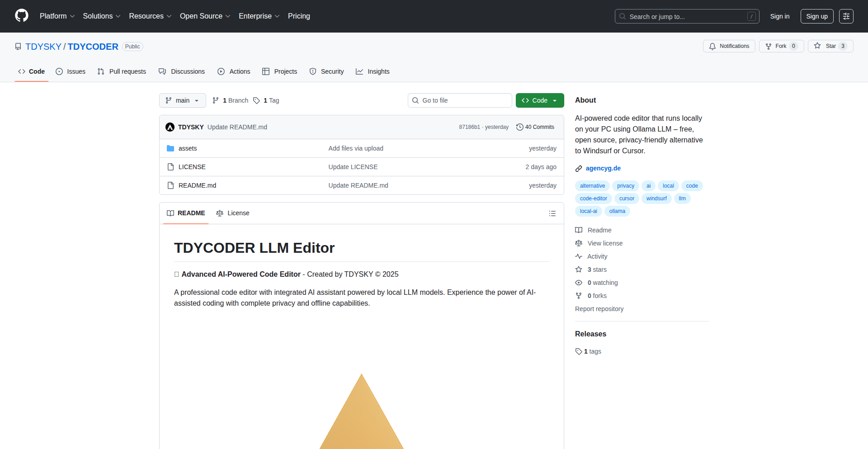Click the Notifications bell button
Image resolution: width=868 pixels, height=449 pixels.
729,46
